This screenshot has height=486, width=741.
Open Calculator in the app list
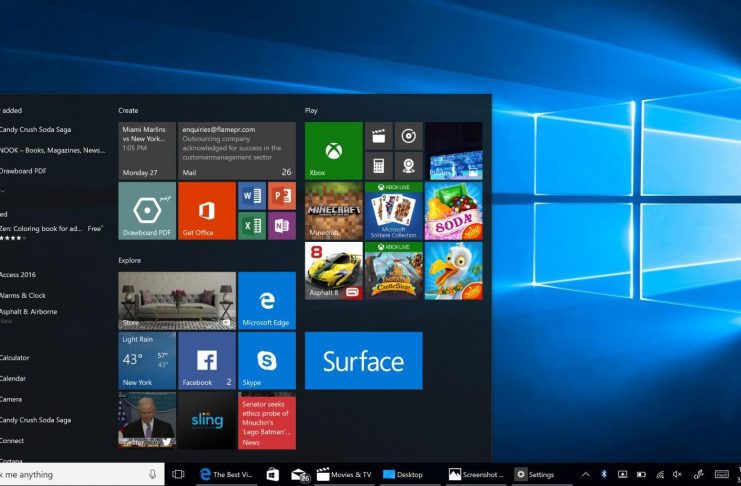point(15,358)
